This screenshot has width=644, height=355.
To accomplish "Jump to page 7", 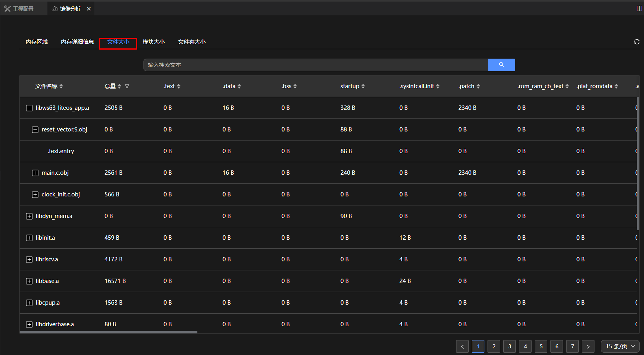I will 572,346.
